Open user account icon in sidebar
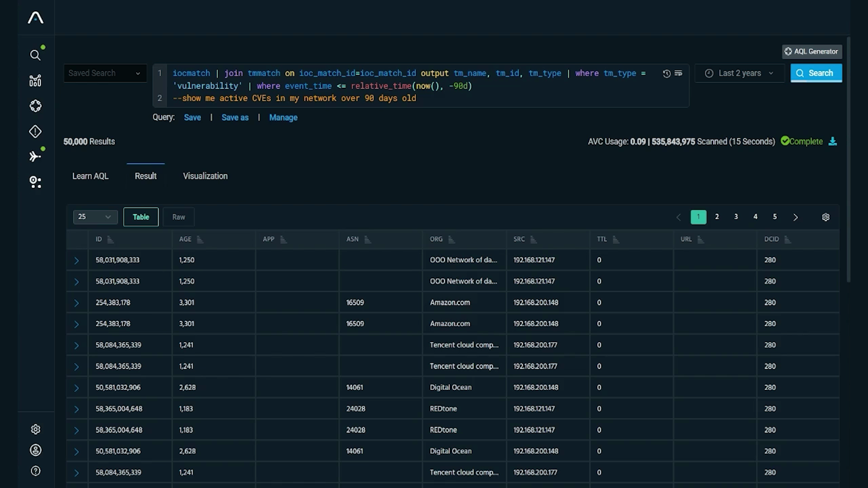Screen dimensions: 868x488 pos(35,450)
